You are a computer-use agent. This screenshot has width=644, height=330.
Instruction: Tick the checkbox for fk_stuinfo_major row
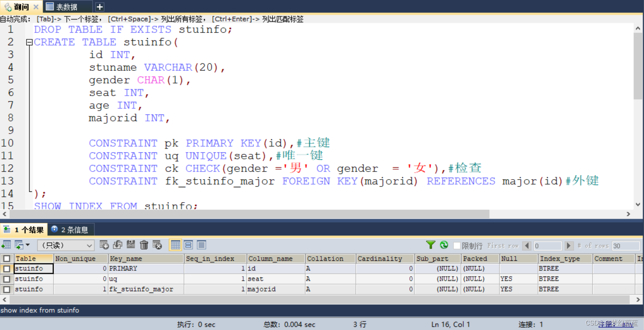(7, 289)
